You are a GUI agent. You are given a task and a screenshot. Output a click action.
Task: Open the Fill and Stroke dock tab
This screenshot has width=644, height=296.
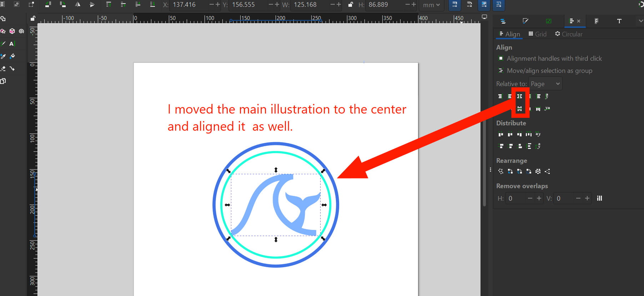525,21
